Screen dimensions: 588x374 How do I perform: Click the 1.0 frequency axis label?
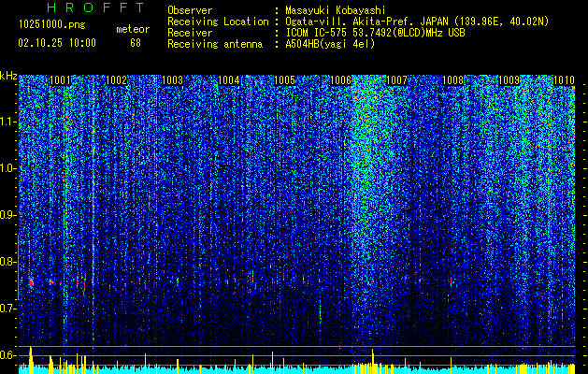8,168
